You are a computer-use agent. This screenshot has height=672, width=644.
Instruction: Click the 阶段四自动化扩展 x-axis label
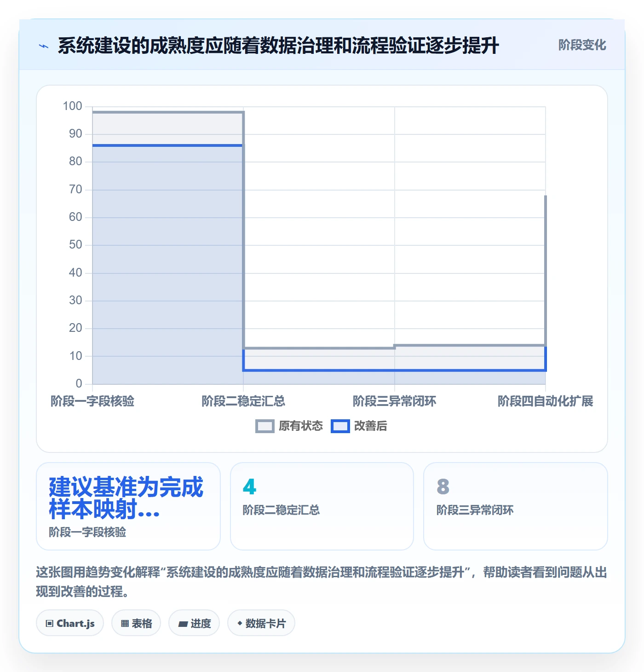click(546, 401)
